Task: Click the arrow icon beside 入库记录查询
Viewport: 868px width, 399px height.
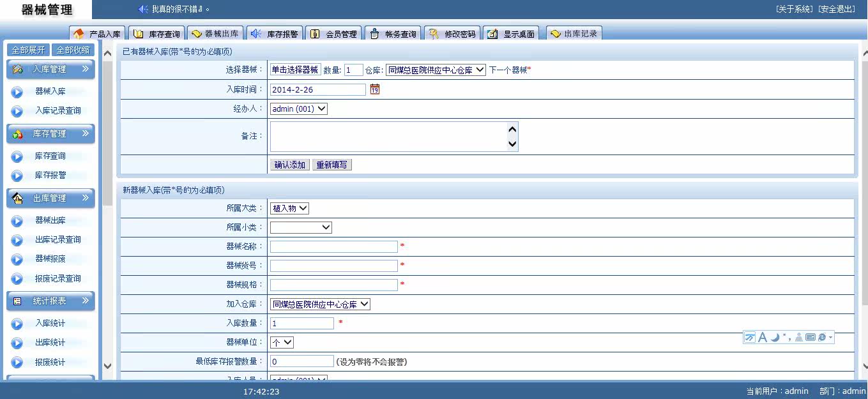Action: coord(17,111)
